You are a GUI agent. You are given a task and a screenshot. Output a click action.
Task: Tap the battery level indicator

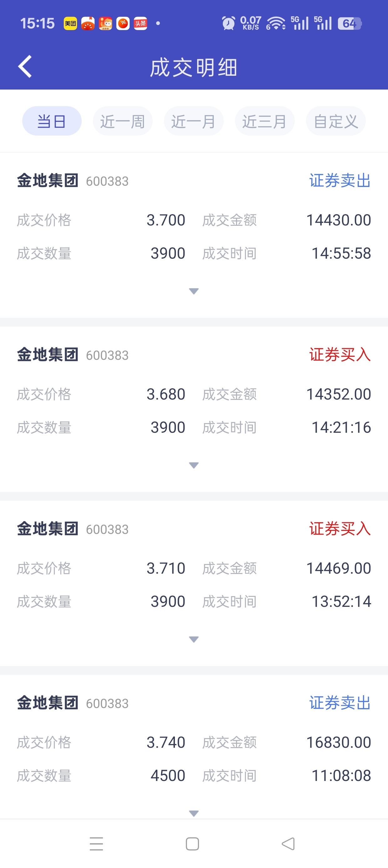pos(349,23)
